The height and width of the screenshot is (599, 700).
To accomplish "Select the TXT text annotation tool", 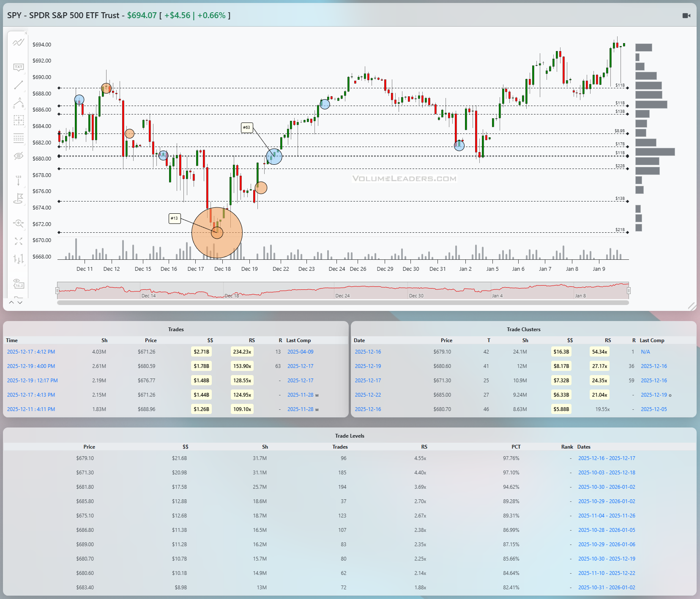I will pos(18,67).
